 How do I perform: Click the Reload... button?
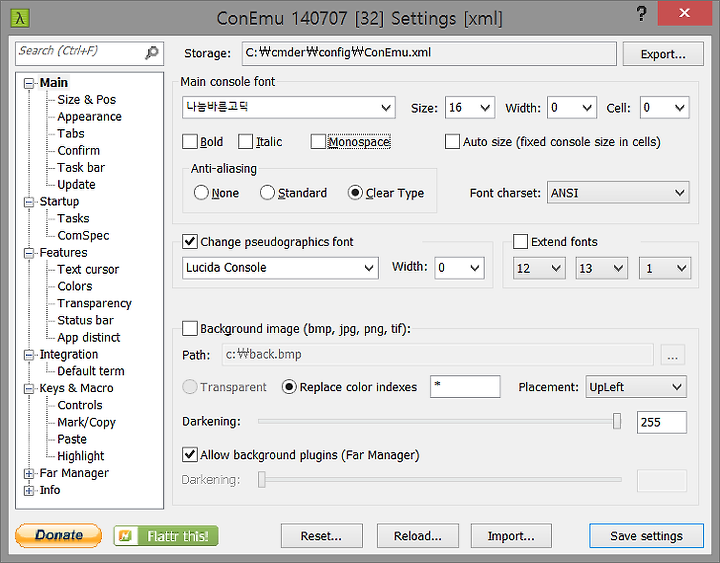[417, 536]
